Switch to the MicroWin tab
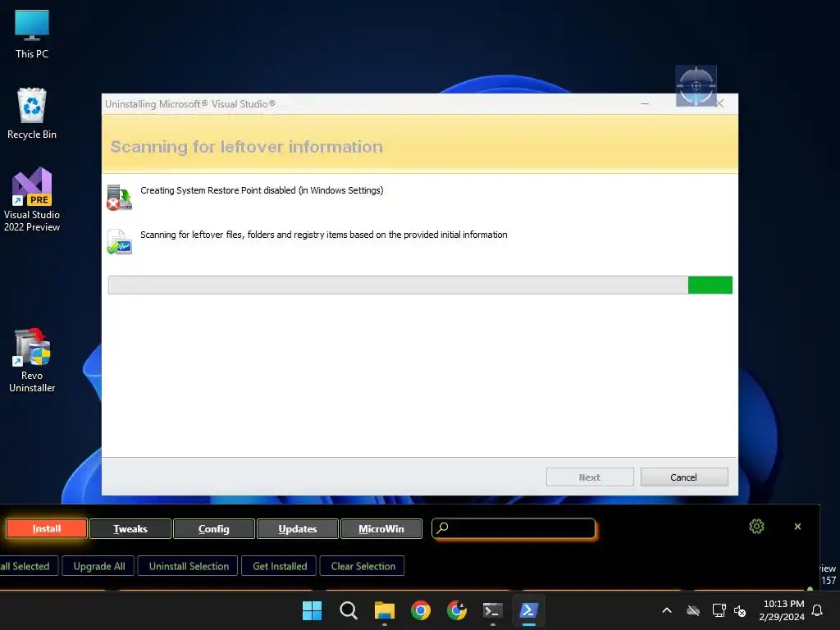Screen dimensions: 840x630 [381, 528]
